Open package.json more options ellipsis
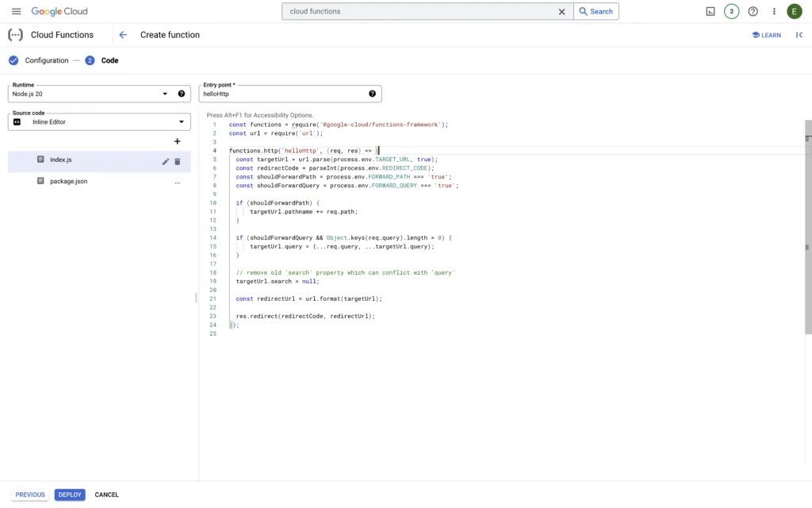Image resolution: width=812 pixels, height=508 pixels. (177, 182)
